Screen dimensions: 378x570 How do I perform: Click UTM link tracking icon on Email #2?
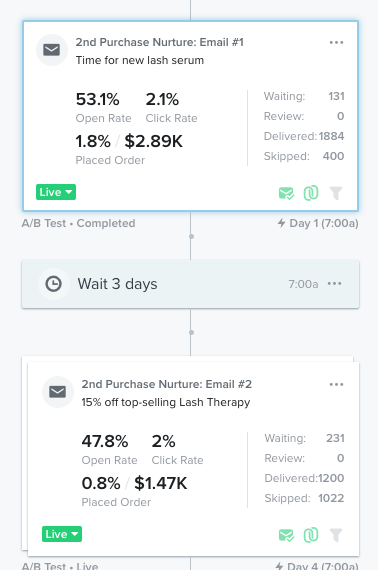coord(311,535)
